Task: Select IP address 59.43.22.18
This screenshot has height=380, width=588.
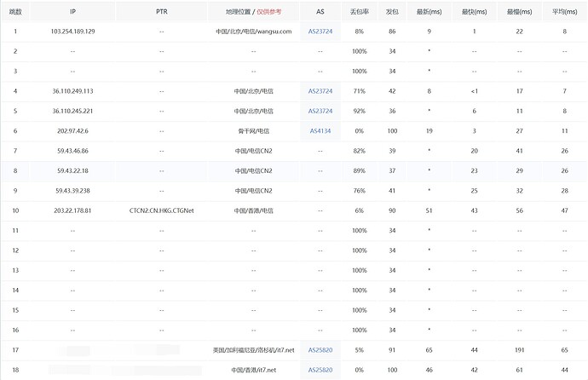Action: tap(72, 170)
